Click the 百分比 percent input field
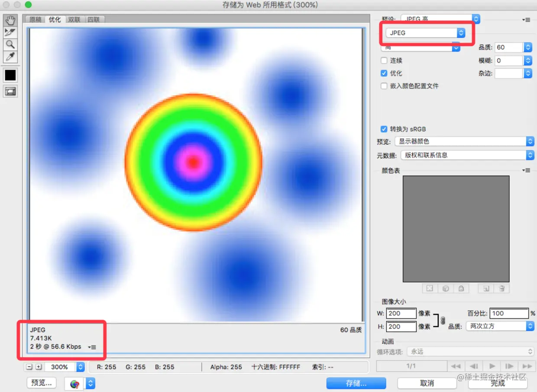The image size is (537, 392). coord(509,313)
